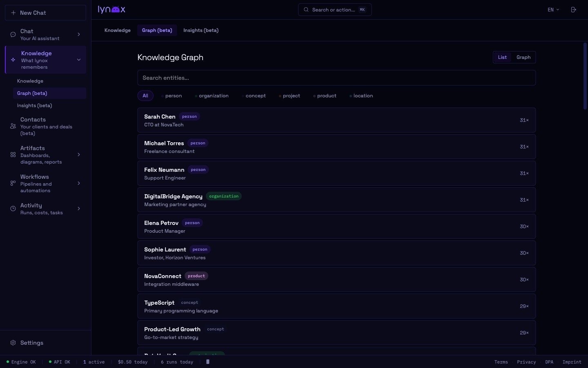Expand the Chat section chevron
Viewport: 588px width, 368px height.
pos(79,34)
